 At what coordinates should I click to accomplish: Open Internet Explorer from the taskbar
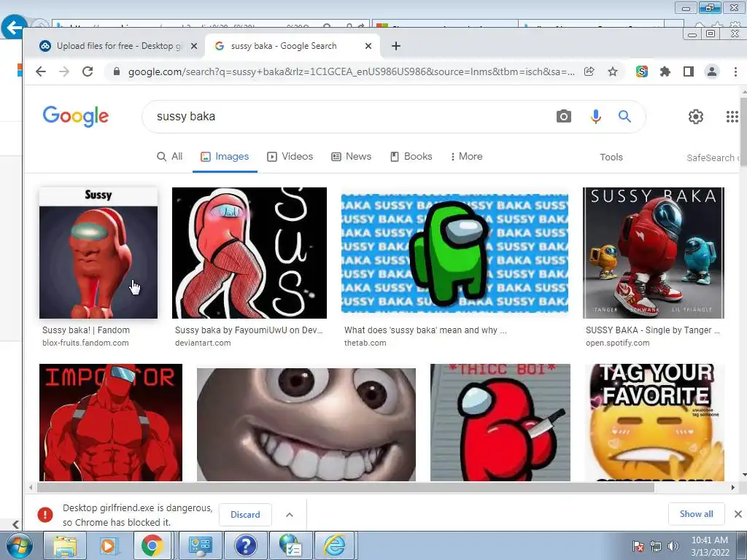[335, 545]
